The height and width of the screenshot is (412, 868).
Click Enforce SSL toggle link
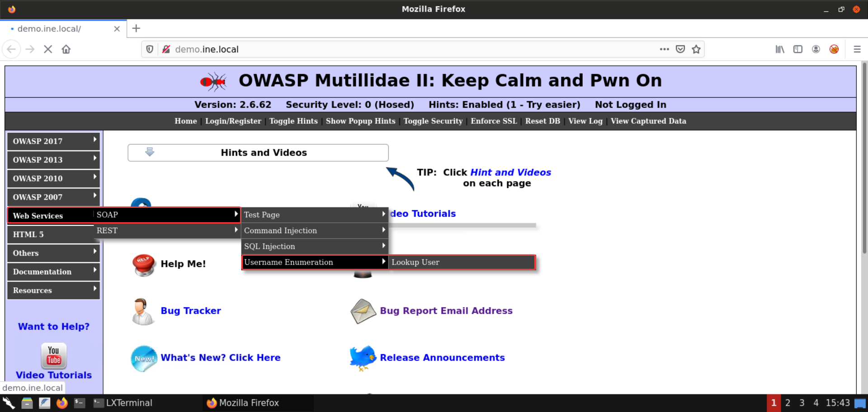pyautogui.click(x=494, y=121)
